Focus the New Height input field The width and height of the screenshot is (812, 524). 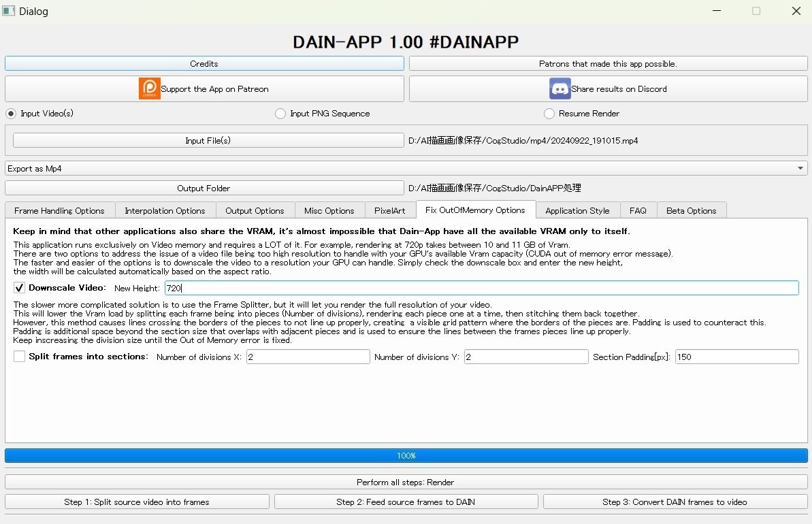[482, 288]
